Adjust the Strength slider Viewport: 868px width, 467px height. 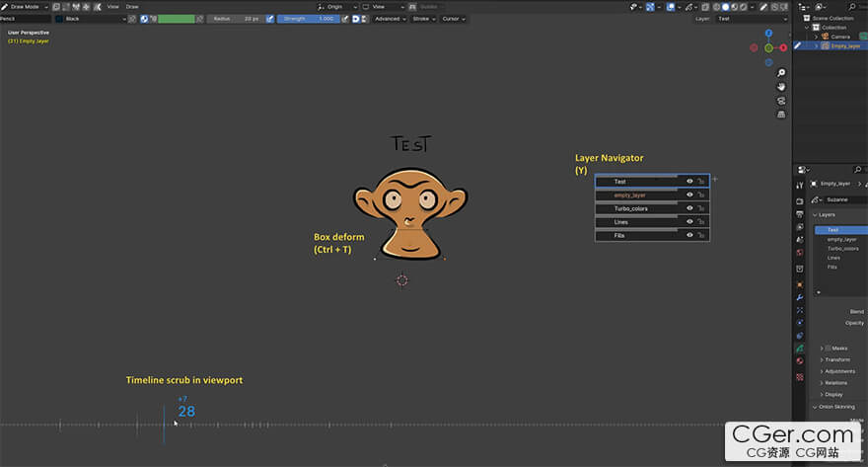click(308, 19)
